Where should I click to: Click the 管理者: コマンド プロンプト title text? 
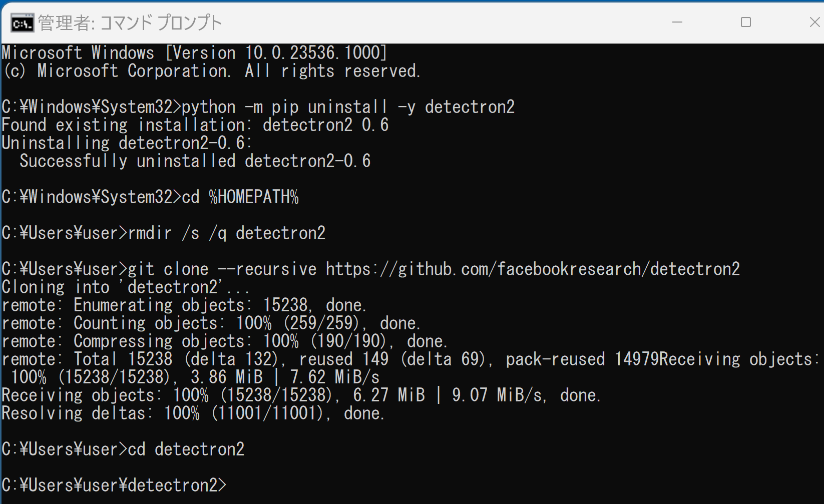point(130,23)
